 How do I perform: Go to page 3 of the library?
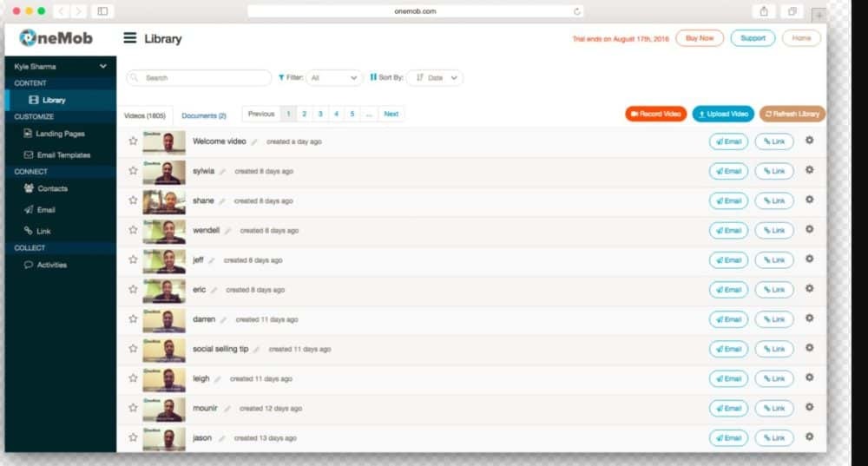(x=320, y=114)
